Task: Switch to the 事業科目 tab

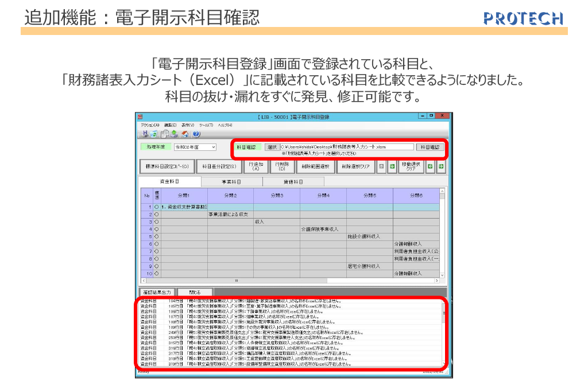Action: pos(231,181)
